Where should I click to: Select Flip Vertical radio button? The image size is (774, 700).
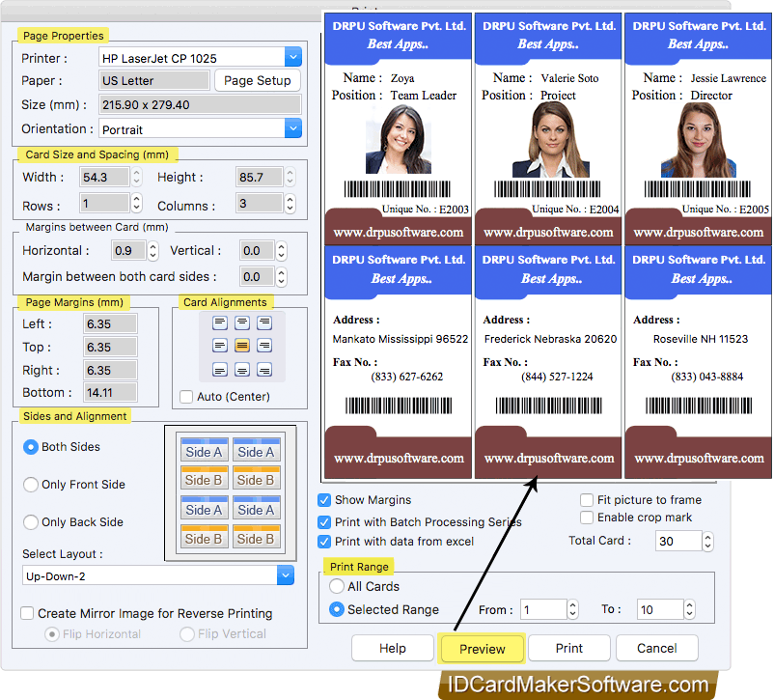click(187, 633)
